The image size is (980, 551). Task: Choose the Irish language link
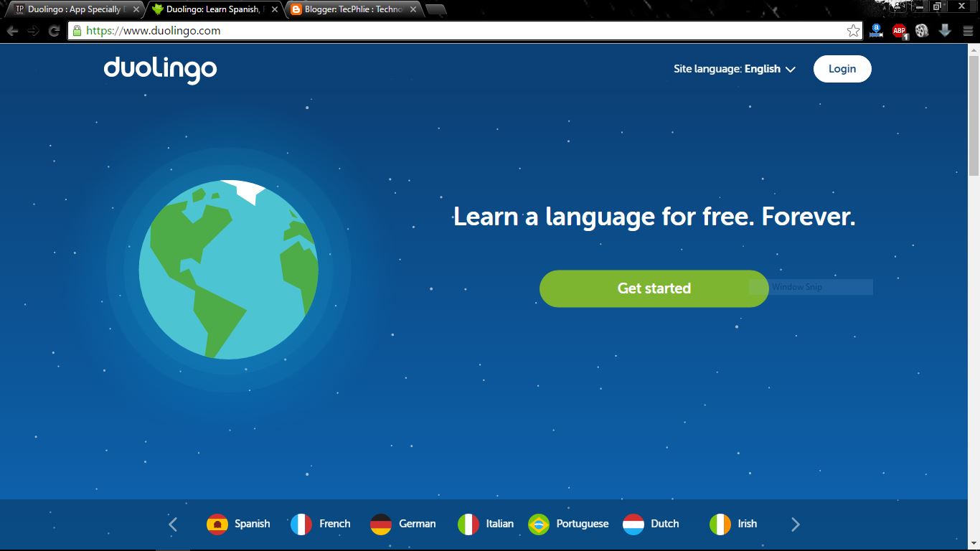click(x=748, y=524)
